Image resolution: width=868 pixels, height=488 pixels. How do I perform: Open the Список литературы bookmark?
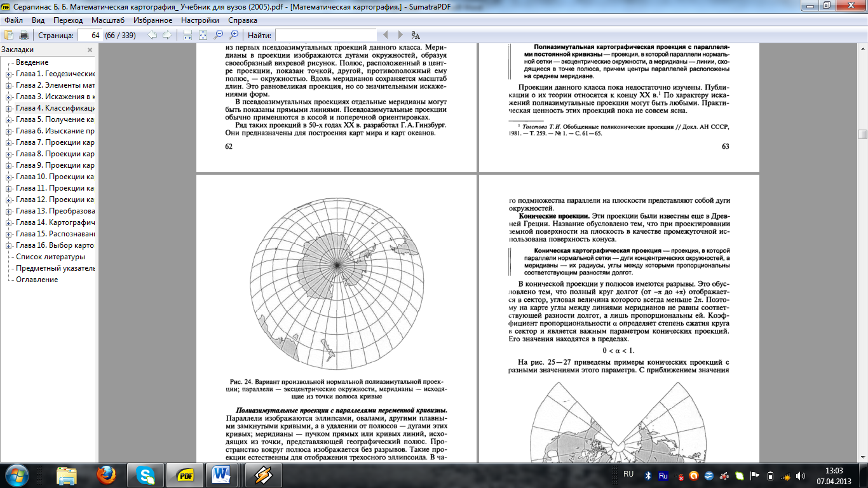pos(50,257)
